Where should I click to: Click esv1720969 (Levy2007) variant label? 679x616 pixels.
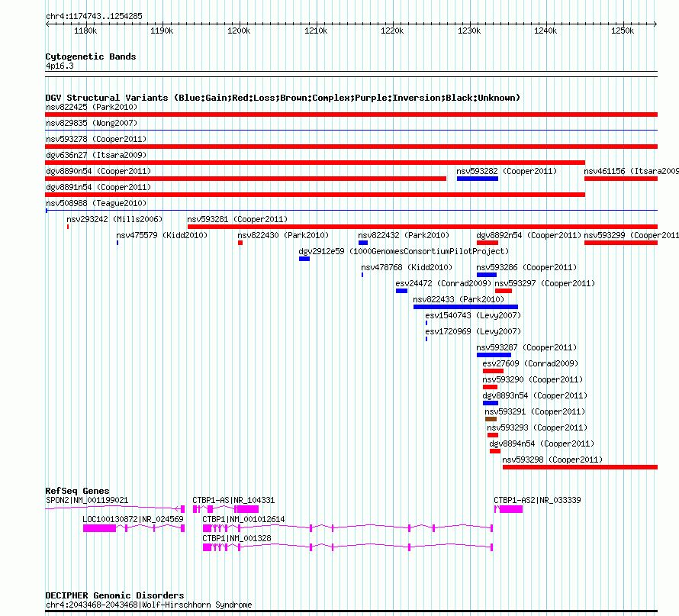(x=473, y=331)
